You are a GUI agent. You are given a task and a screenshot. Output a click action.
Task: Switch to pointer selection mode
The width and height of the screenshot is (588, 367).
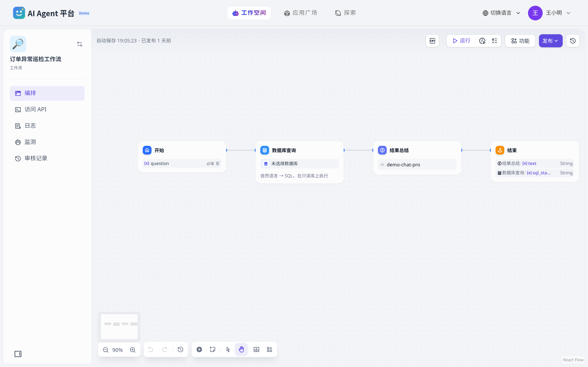click(x=228, y=349)
